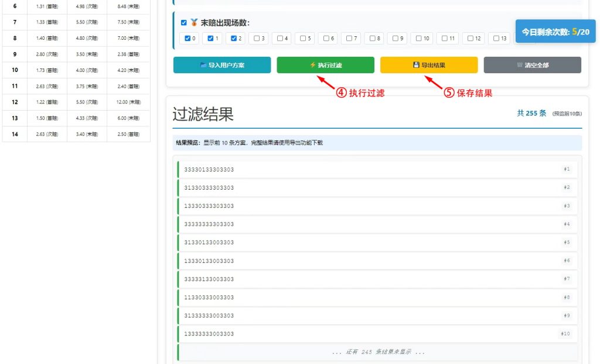Click the 2.80 (次赔) cell in row 9
Screen dimensions: 600x364
coord(47,54)
